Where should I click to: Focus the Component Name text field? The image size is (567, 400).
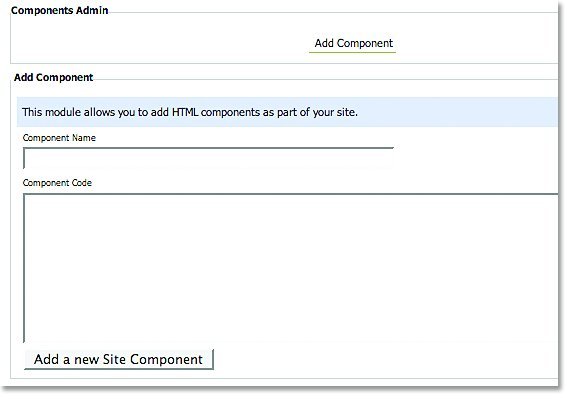pos(208,158)
